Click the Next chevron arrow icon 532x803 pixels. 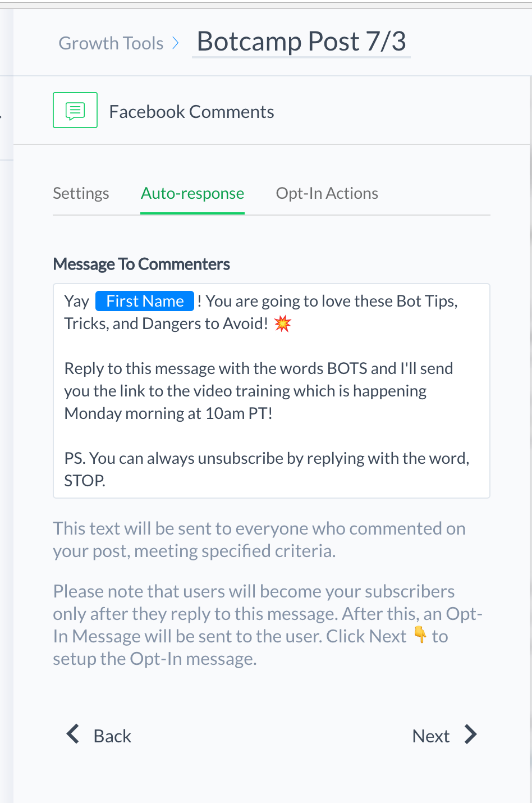[x=470, y=734]
